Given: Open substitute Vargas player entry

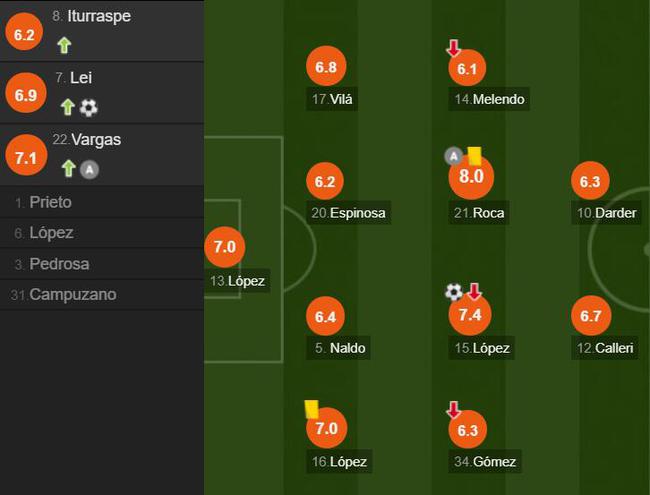Looking at the screenshot, I should (x=96, y=140).
